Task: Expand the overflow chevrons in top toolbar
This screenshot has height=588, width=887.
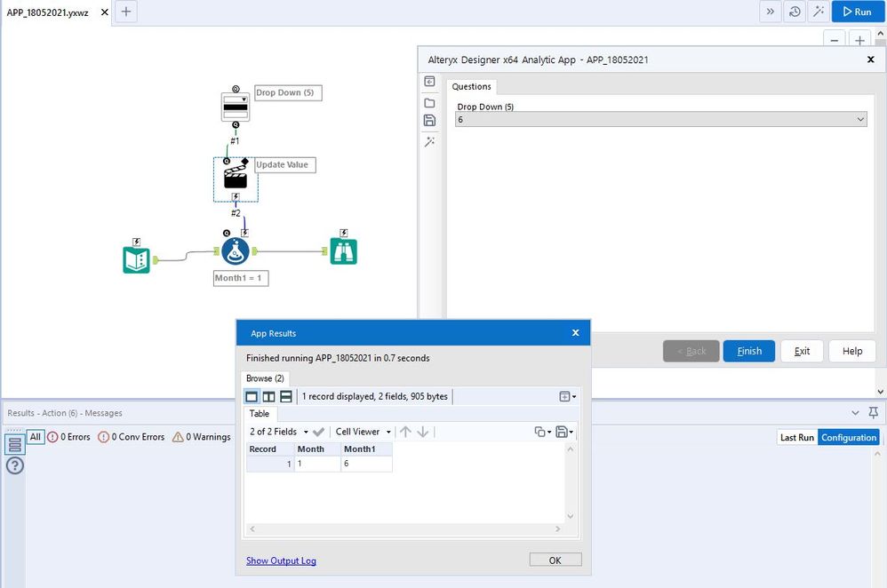Action: (x=771, y=12)
